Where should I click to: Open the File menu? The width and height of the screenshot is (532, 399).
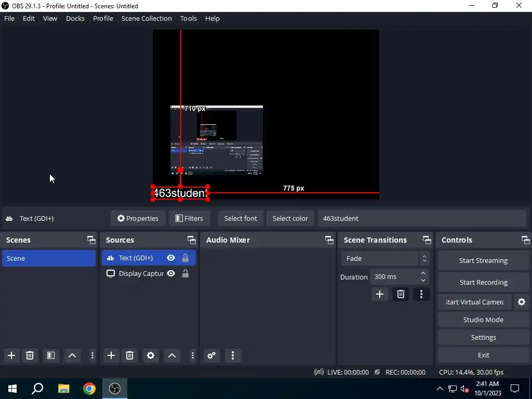pyautogui.click(x=9, y=18)
